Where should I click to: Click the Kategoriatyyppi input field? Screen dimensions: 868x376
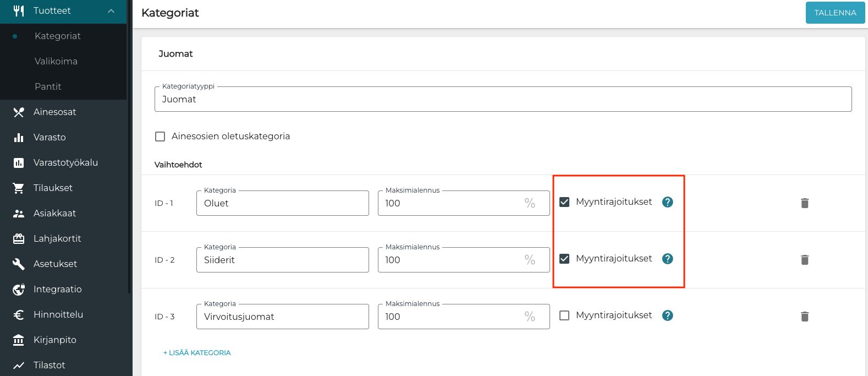point(503,100)
